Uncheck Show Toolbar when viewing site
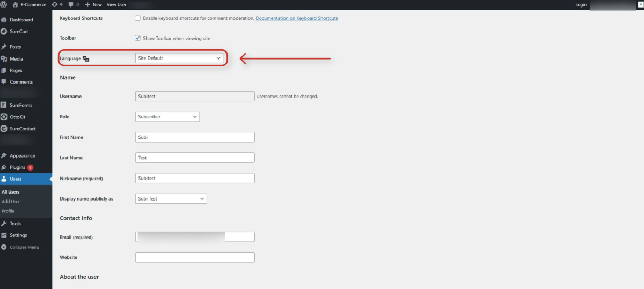The height and width of the screenshot is (289, 644). [x=137, y=39]
